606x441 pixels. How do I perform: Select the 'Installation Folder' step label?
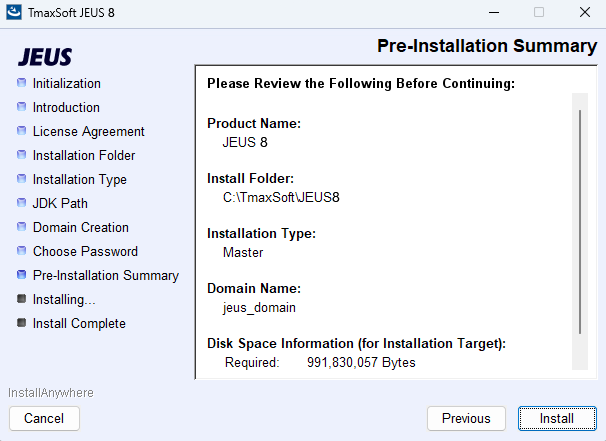tap(84, 155)
